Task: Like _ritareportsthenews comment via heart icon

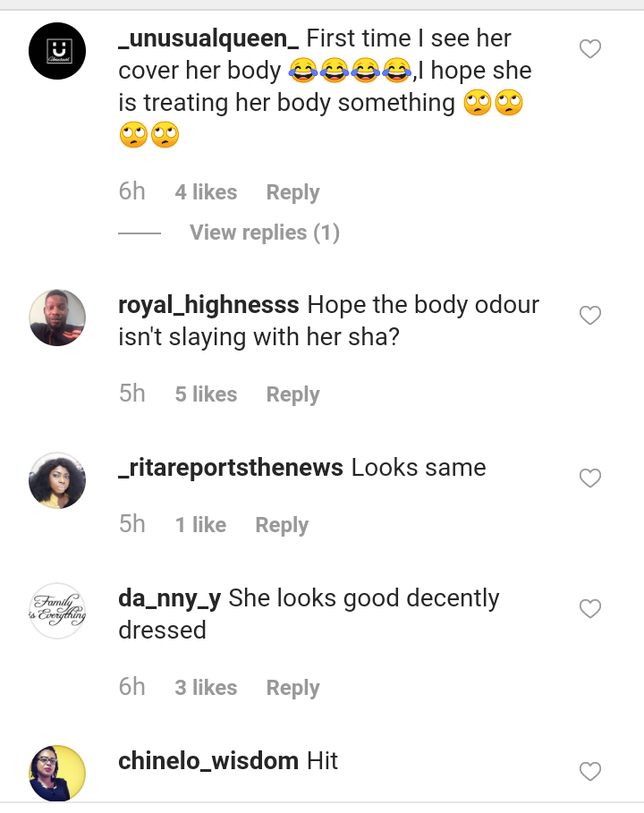Action: pyautogui.click(x=590, y=478)
